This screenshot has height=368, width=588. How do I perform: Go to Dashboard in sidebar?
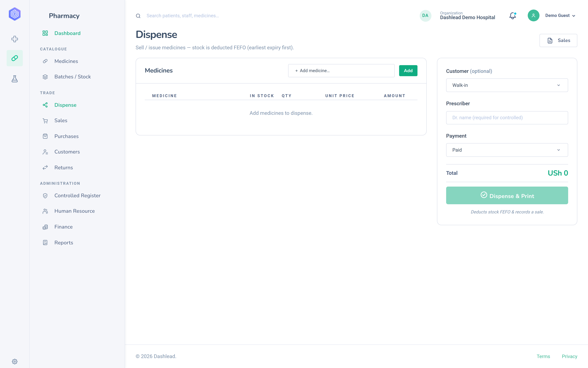click(x=67, y=33)
